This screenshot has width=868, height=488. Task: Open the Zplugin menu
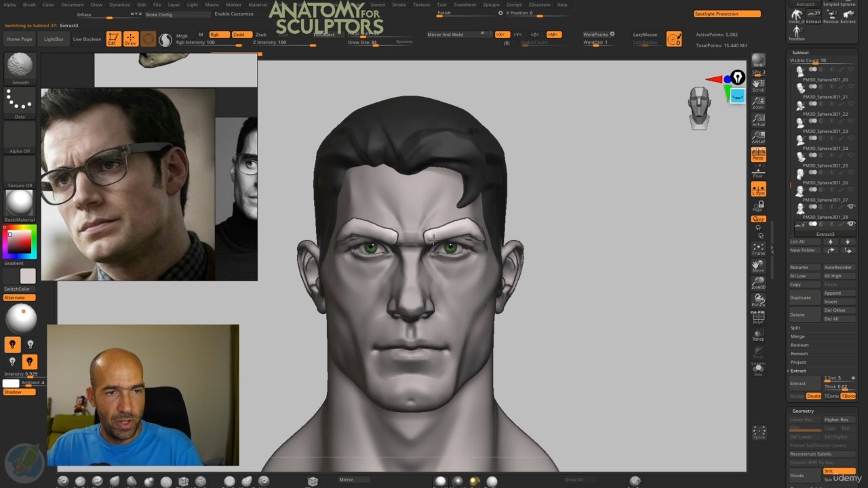[491, 5]
